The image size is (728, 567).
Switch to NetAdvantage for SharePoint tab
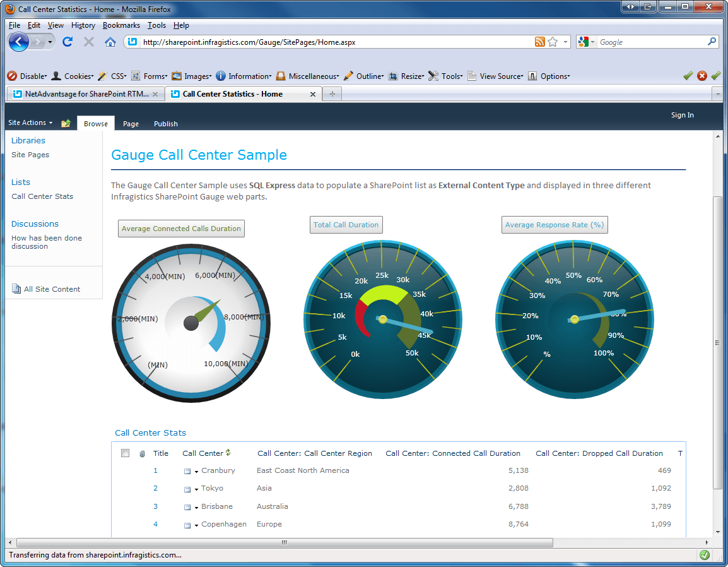(85, 94)
